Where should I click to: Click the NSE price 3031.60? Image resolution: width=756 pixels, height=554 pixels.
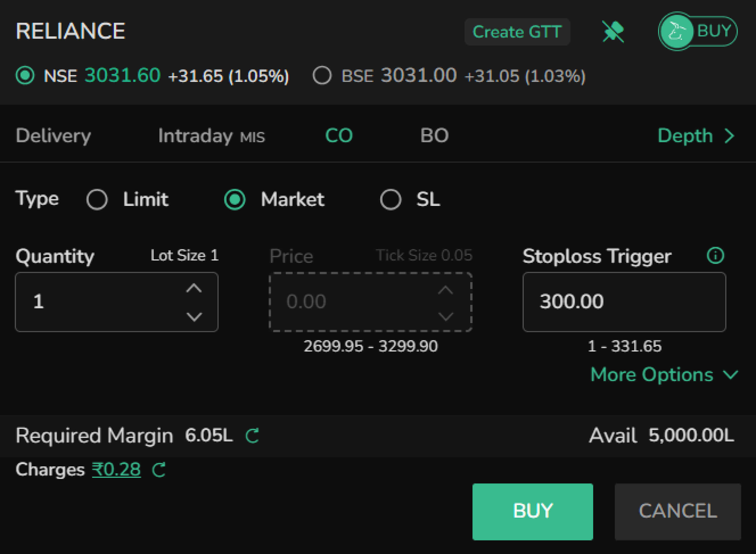click(x=122, y=75)
